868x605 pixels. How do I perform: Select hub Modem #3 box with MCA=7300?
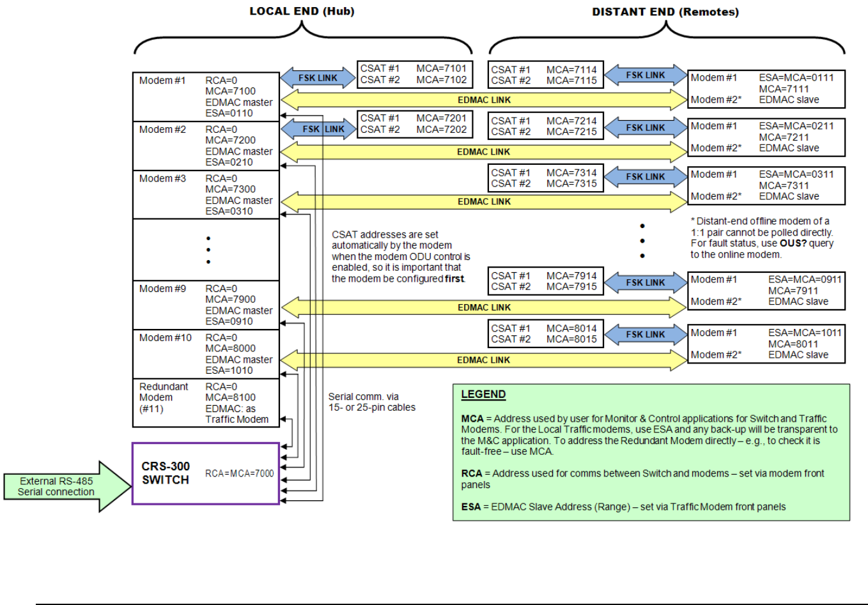click(x=206, y=195)
